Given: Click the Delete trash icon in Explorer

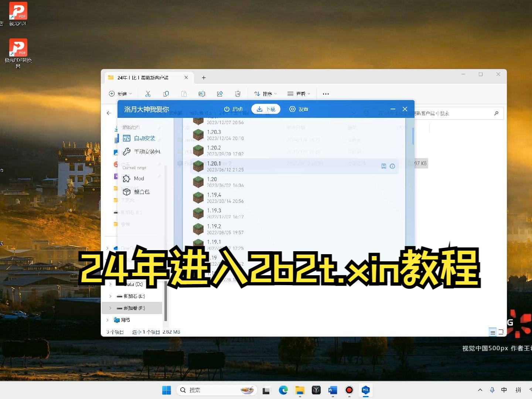Looking at the screenshot, I should click(x=238, y=94).
